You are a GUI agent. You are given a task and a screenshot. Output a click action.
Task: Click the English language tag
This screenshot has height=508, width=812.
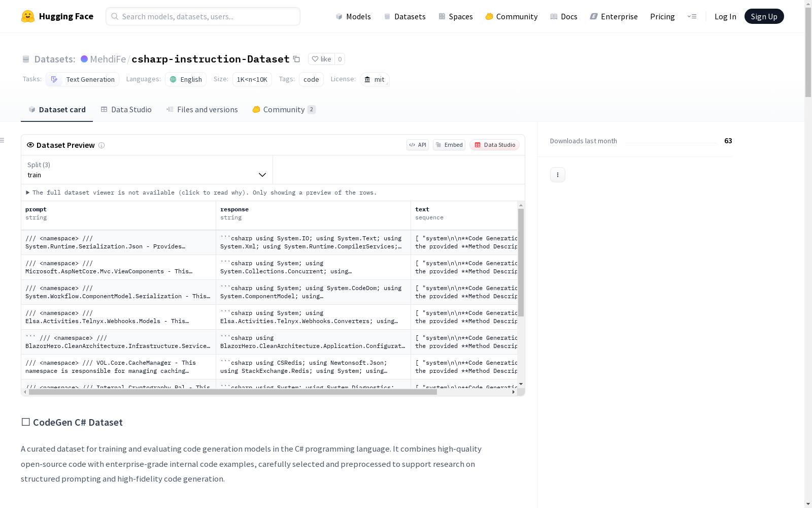[x=186, y=79]
